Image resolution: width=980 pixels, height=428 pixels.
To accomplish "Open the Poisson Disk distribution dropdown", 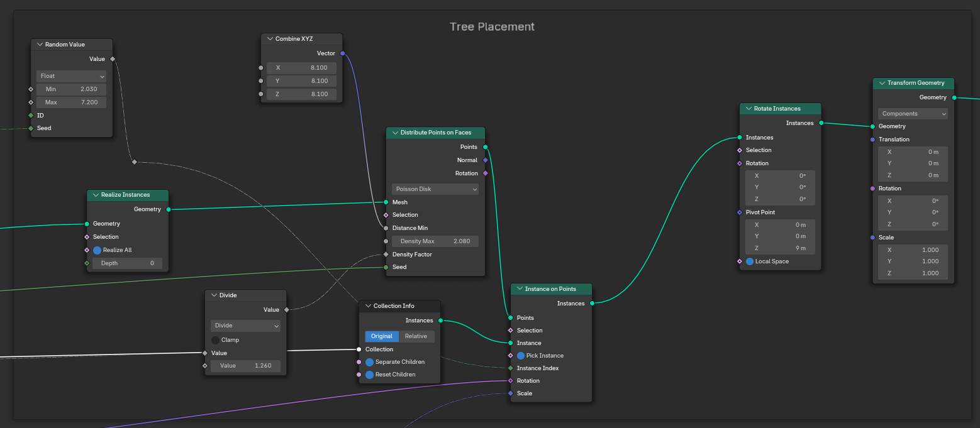I will click(435, 189).
